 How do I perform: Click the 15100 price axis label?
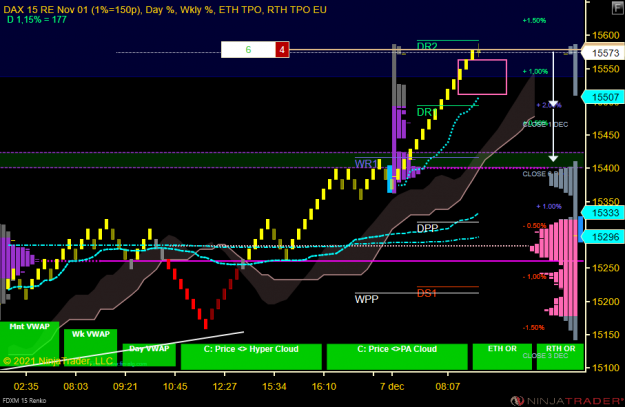point(606,368)
